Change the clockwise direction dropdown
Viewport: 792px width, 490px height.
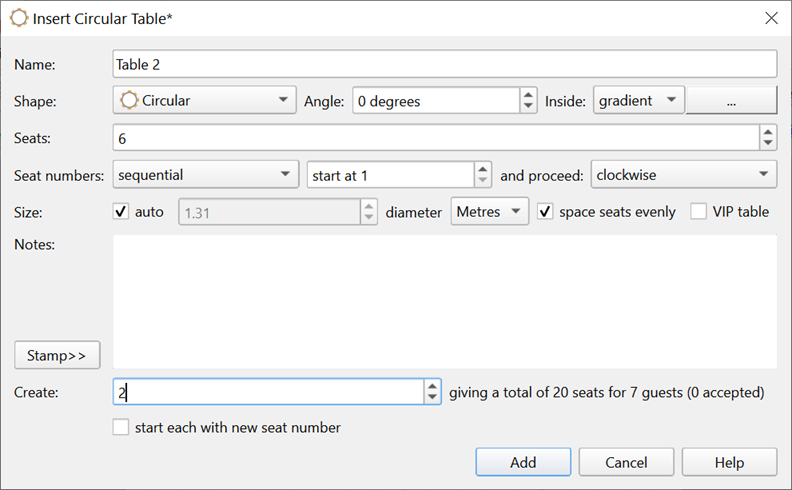click(x=684, y=175)
